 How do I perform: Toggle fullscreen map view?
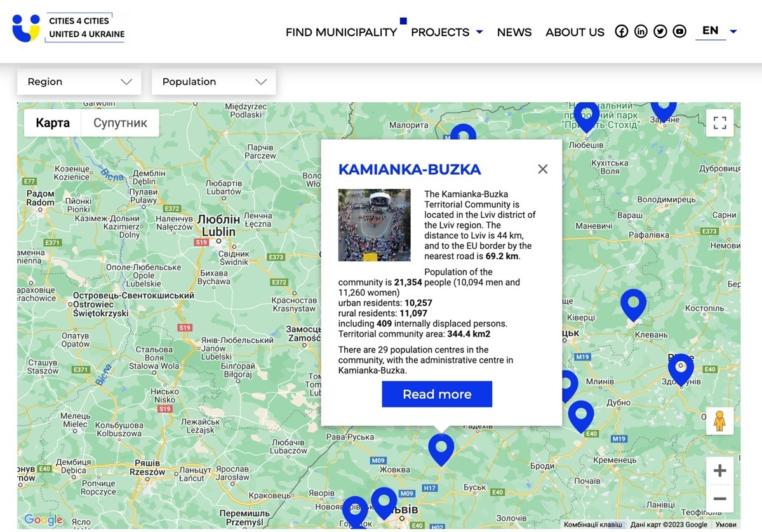[x=719, y=123]
